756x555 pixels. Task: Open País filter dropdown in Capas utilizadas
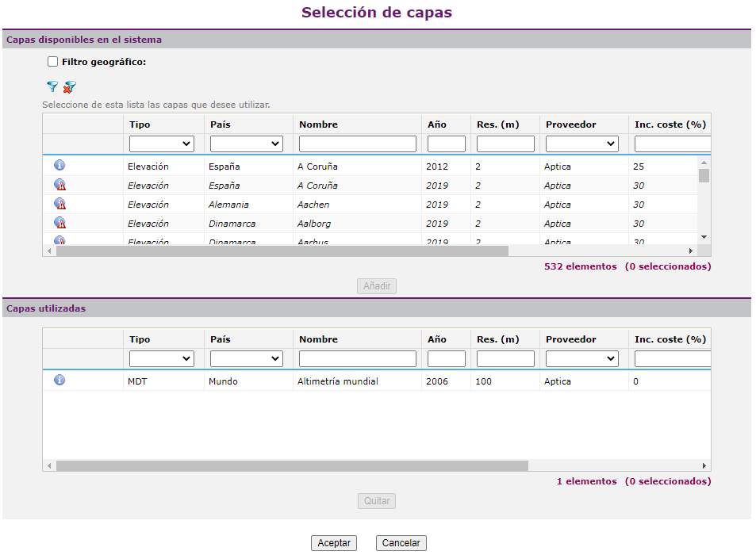click(247, 358)
